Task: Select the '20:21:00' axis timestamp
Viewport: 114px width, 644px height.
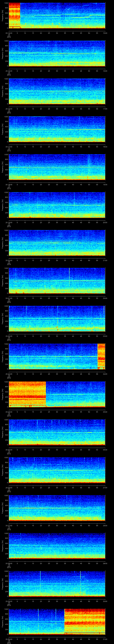Action: [9, 298]
